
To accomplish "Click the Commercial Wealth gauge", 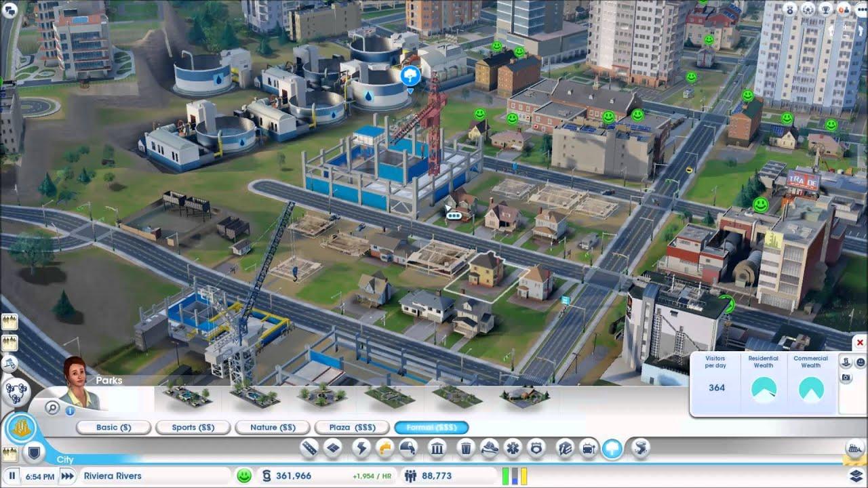I will point(811,389).
